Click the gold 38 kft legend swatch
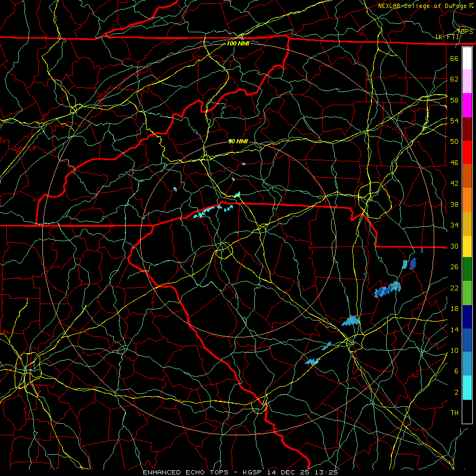Screen dimensions: 476x476 point(467,224)
